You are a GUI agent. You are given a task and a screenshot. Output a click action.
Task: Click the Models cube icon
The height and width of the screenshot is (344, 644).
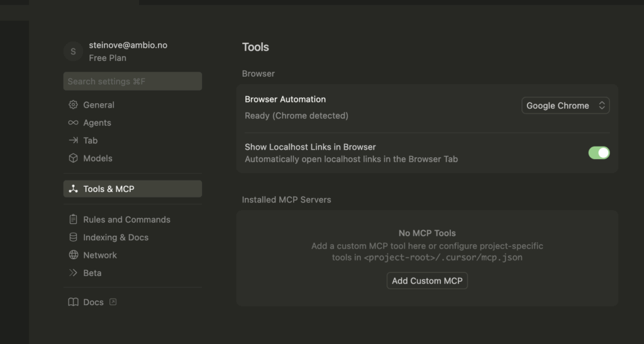click(73, 158)
